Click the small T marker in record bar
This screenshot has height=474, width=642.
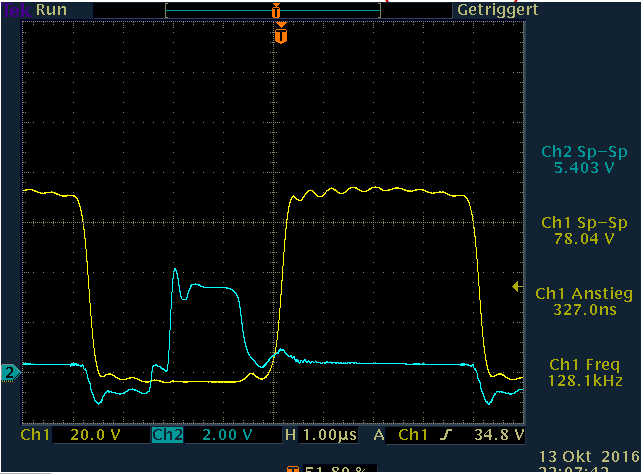click(275, 10)
